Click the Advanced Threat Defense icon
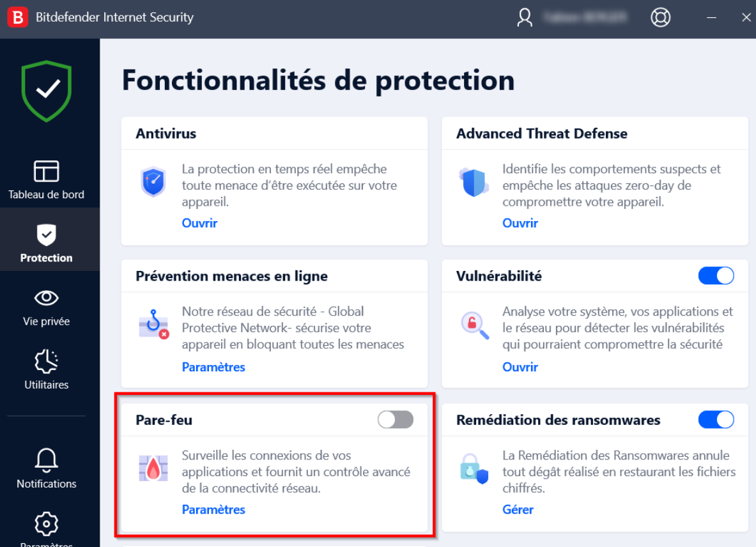The image size is (756, 547). (x=474, y=182)
